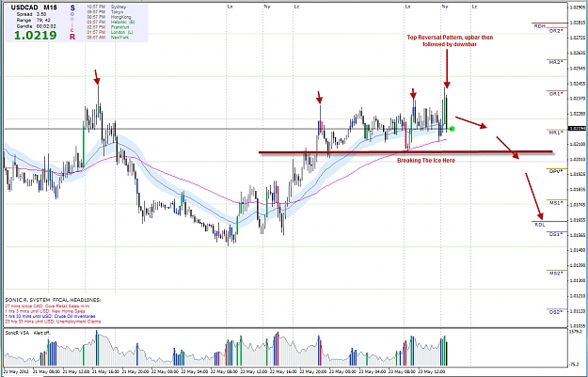The image size is (588, 377).
Task: Click the MR1* pivot label
Action: 556,133
